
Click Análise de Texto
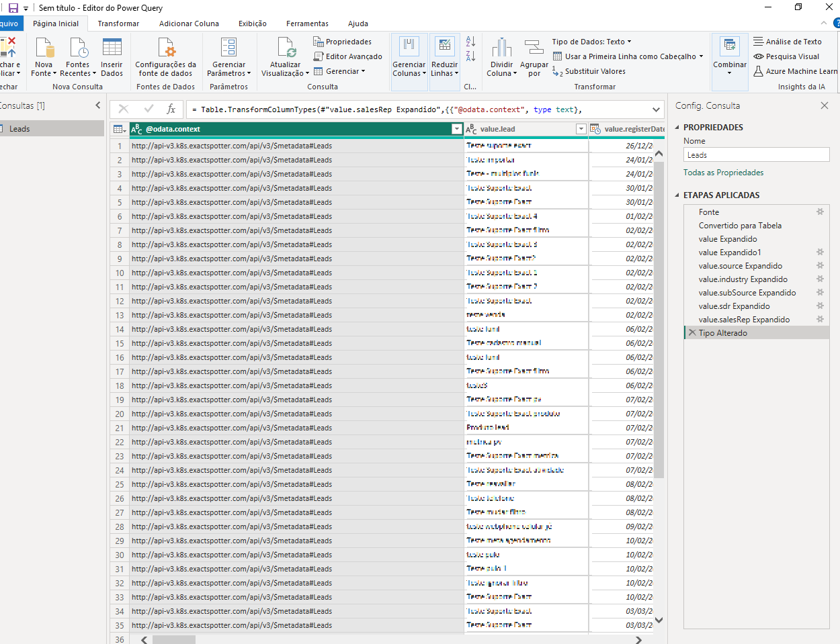[788, 42]
